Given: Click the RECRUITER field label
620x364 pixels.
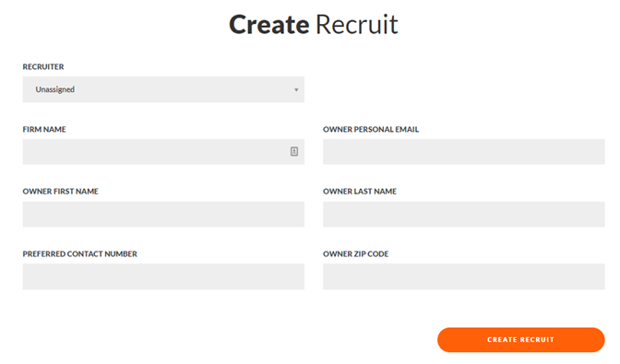Looking at the screenshot, I should click(x=43, y=66).
